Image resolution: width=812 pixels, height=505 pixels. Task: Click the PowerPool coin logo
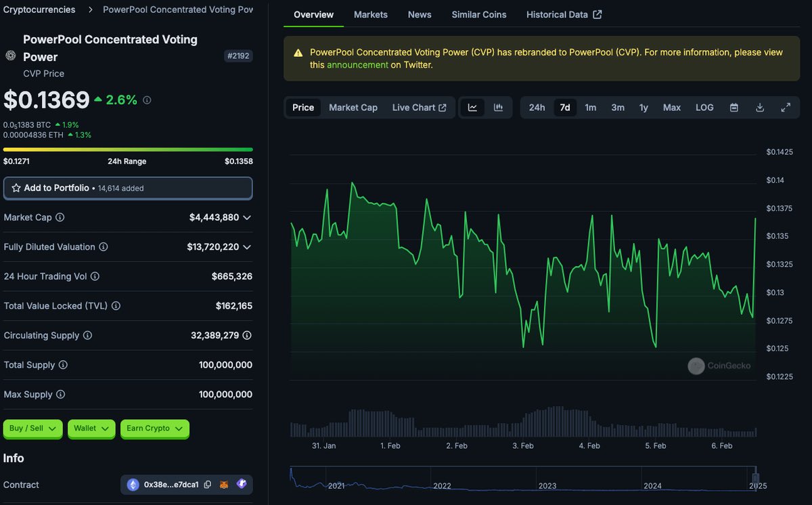10,56
